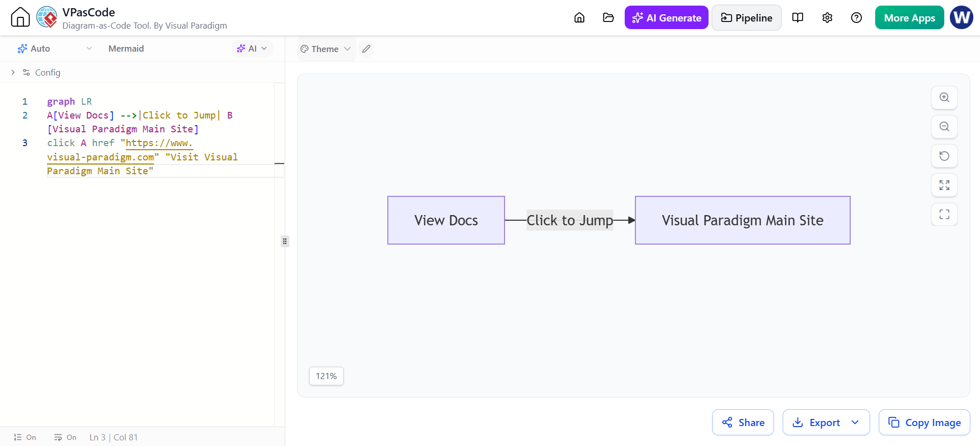Open the Auto mode dropdown
Image resolution: width=980 pixels, height=446 pixels.
pyautogui.click(x=54, y=49)
